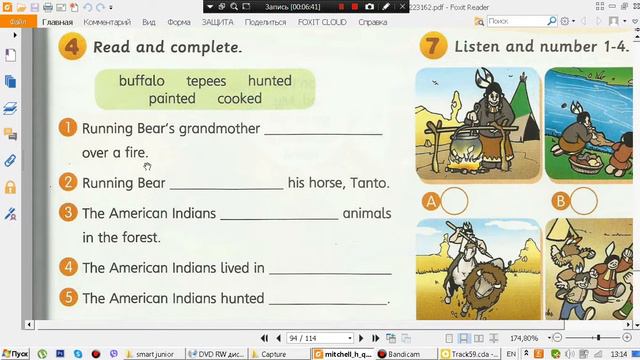
Task: Open the Security lock panel icon
Action: tap(10, 187)
